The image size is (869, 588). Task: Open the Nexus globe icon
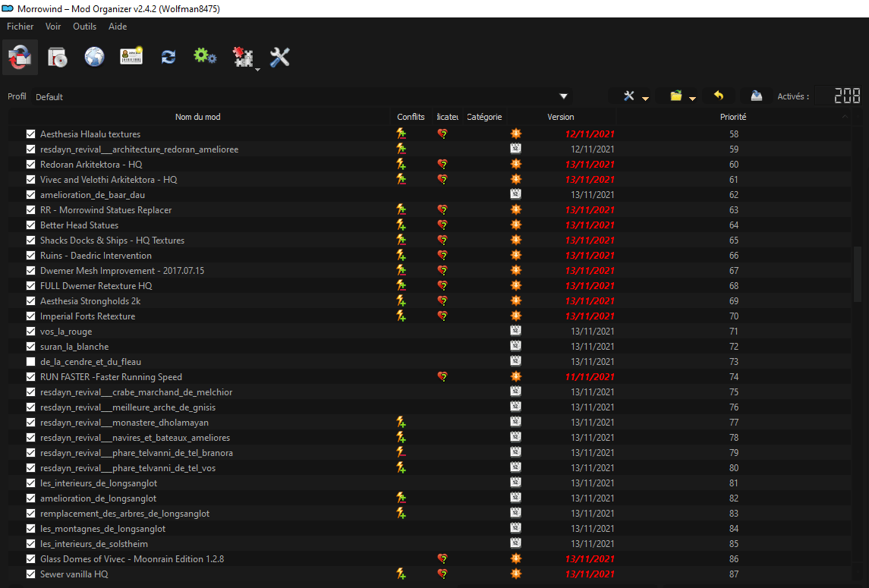(x=94, y=57)
